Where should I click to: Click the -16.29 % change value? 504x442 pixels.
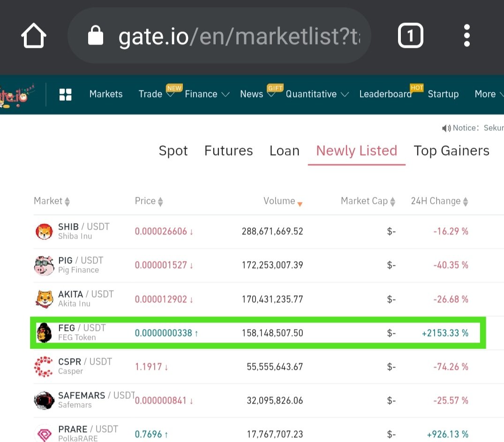pyautogui.click(x=451, y=232)
